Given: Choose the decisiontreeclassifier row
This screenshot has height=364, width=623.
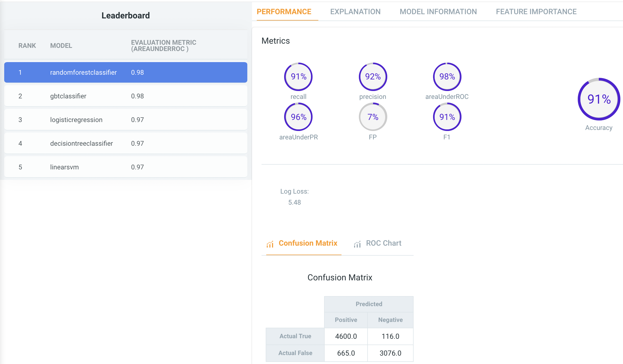Looking at the screenshot, I should click(125, 143).
